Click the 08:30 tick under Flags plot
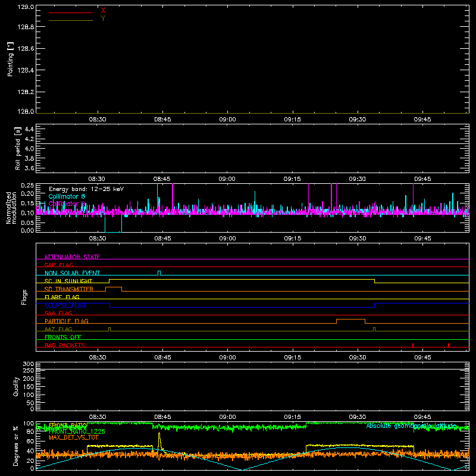The height and width of the screenshot is (476, 476). tap(98, 358)
